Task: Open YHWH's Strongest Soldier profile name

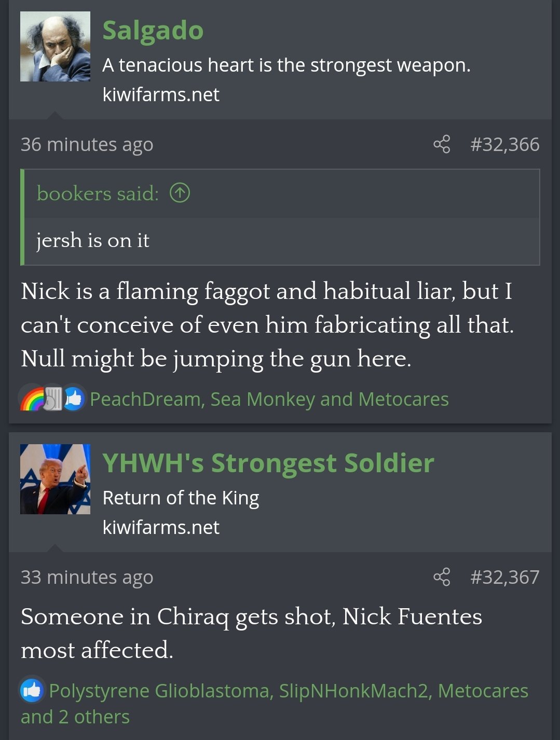Action: pyautogui.click(x=268, y=462)
